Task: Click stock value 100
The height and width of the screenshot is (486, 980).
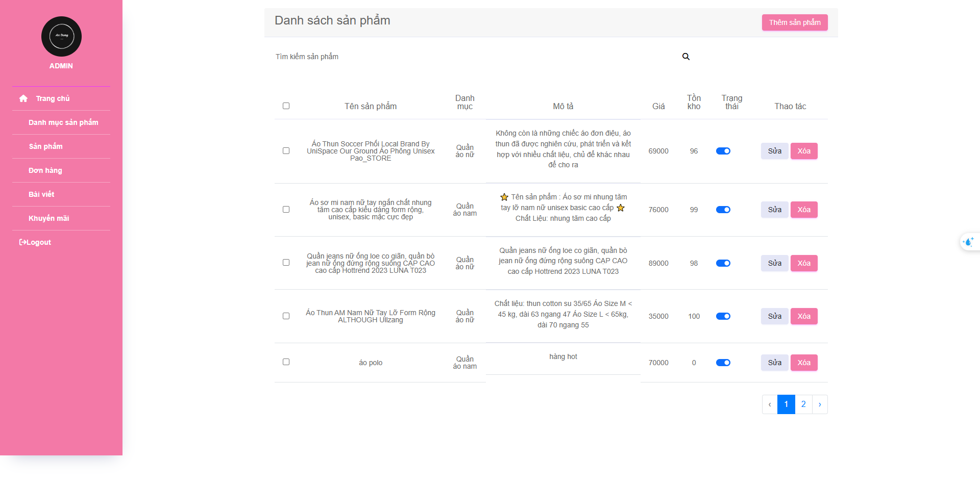Action: coord(694,316)
